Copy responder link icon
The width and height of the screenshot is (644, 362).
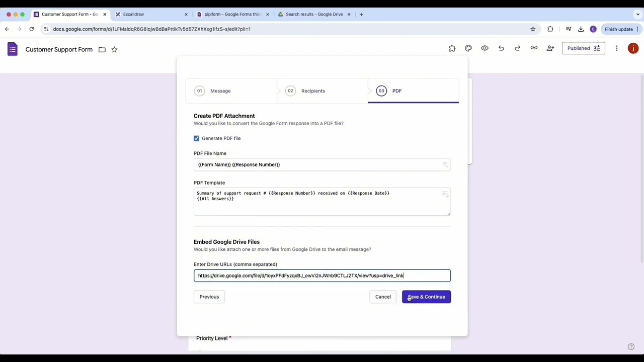point(534,48)
